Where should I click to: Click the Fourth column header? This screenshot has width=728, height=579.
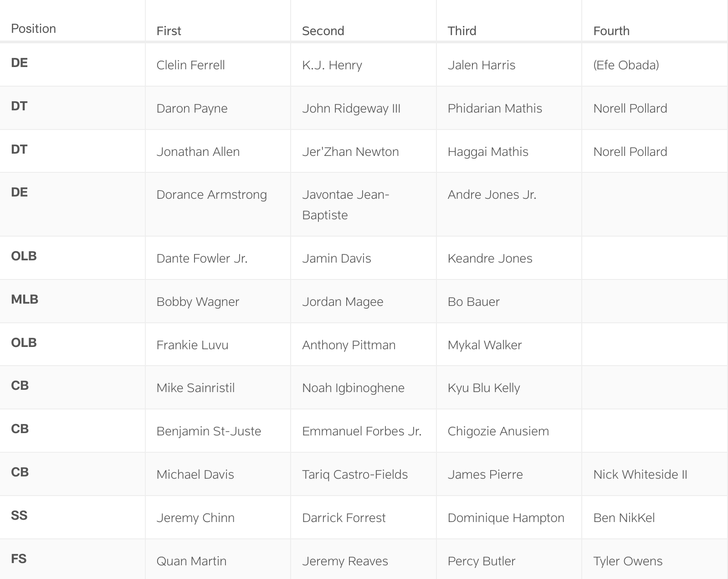click(x=611, y=31)
